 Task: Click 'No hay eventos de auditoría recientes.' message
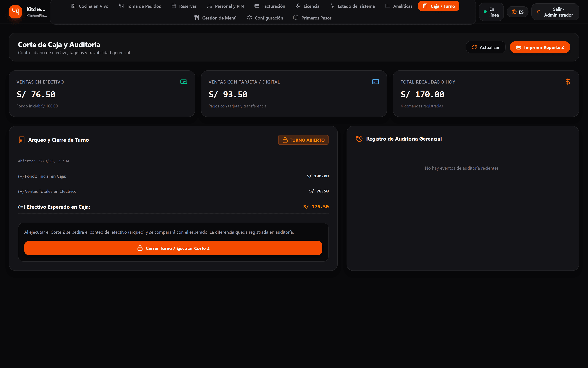462,168
